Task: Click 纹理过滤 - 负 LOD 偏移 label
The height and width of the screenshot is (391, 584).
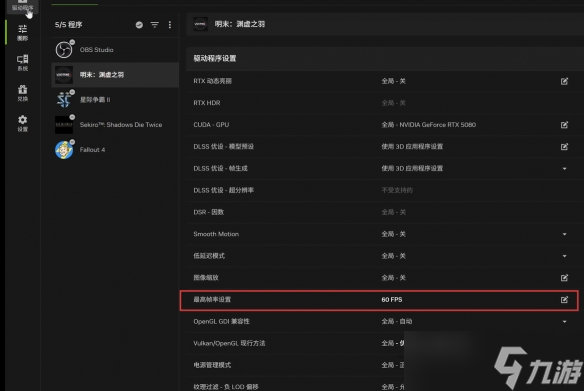Action: [x=226, y=387]
